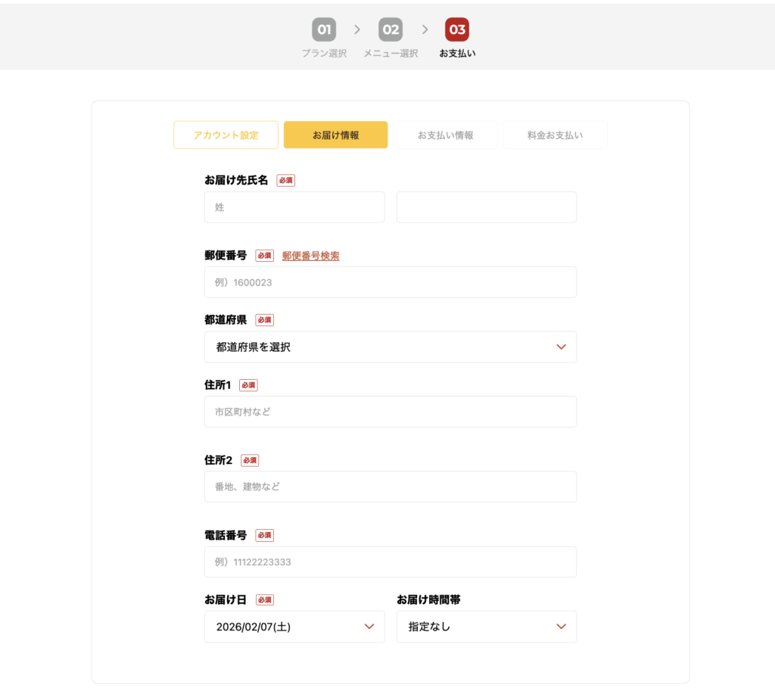Open the お届け日 date dropdown
This screenshot has height=700, width=775.
click(x=294, y=627)
